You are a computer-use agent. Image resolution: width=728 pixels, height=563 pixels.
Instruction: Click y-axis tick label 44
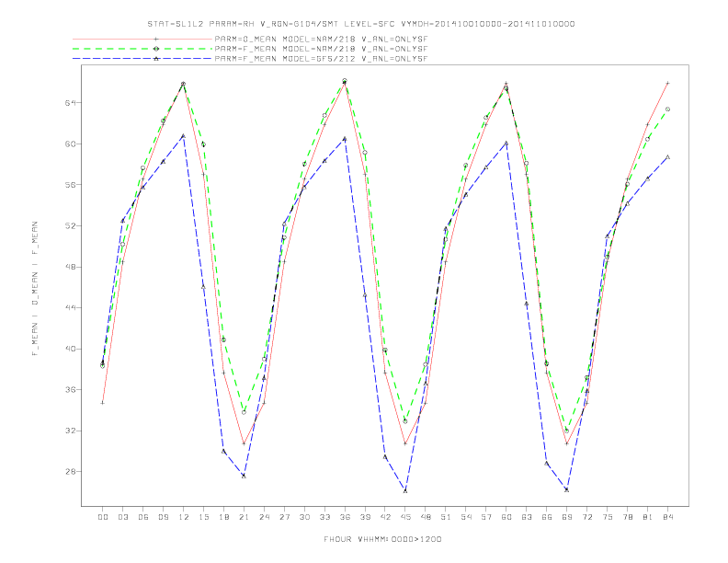(x=71, y=308)
